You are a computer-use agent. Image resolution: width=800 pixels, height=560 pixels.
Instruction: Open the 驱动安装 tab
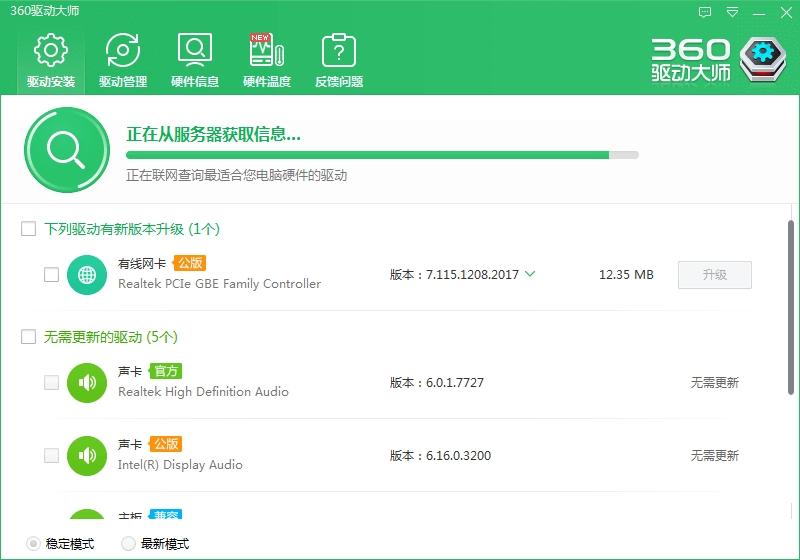51,60
